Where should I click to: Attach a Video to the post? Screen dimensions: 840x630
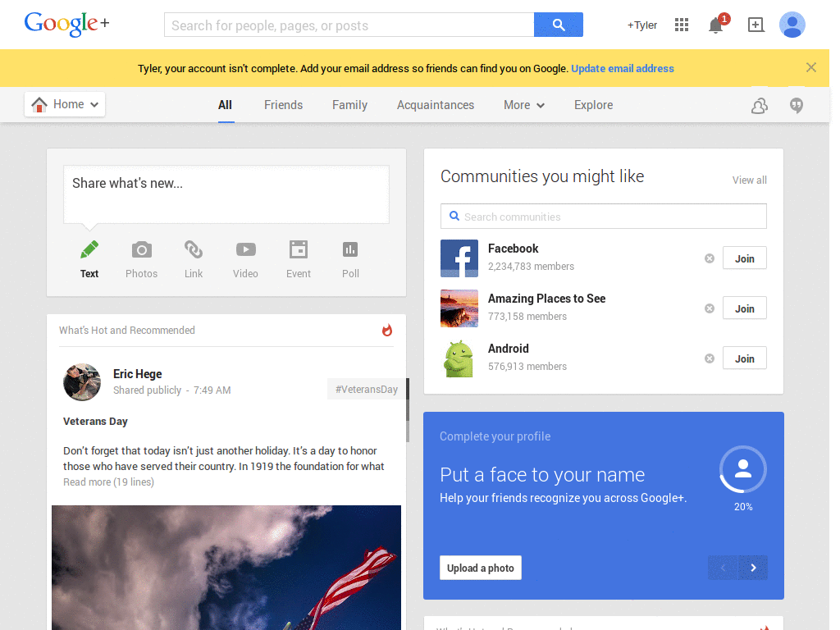246,249
